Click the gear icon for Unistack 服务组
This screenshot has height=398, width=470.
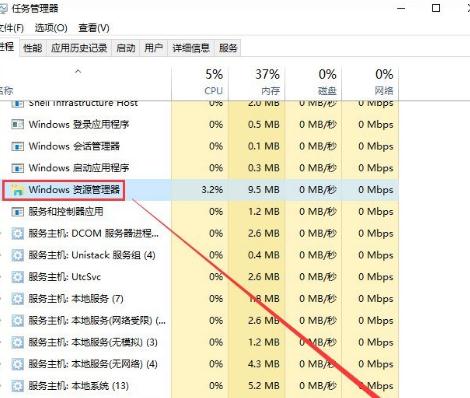click(x=17, y=255)
